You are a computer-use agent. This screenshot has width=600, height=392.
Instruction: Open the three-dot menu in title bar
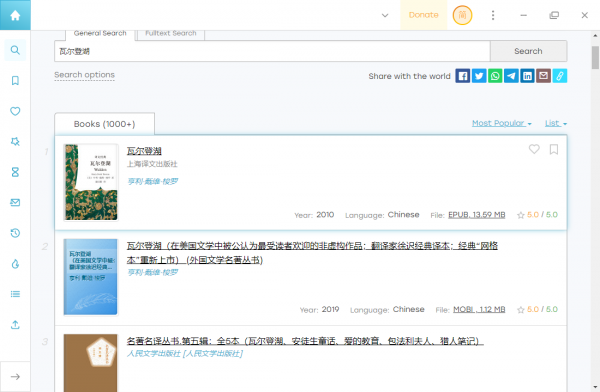coord(493,15)
